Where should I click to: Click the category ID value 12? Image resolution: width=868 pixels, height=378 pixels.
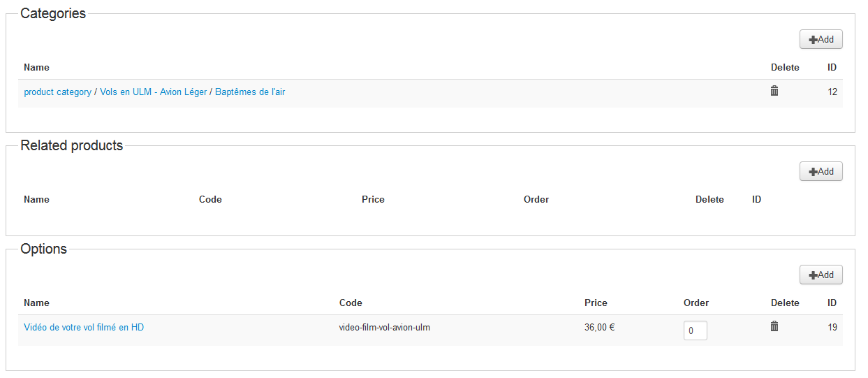pyautogui.click(x=832, y=92)
